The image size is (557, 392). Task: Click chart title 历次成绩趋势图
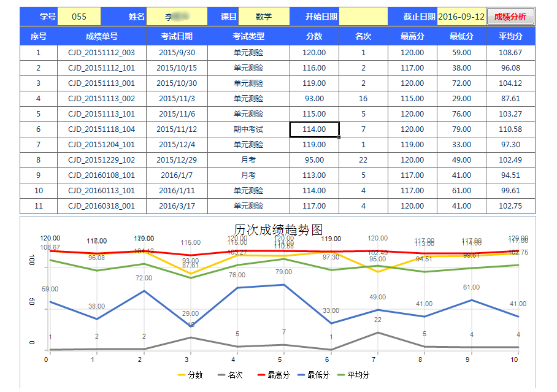pos(278,230)
